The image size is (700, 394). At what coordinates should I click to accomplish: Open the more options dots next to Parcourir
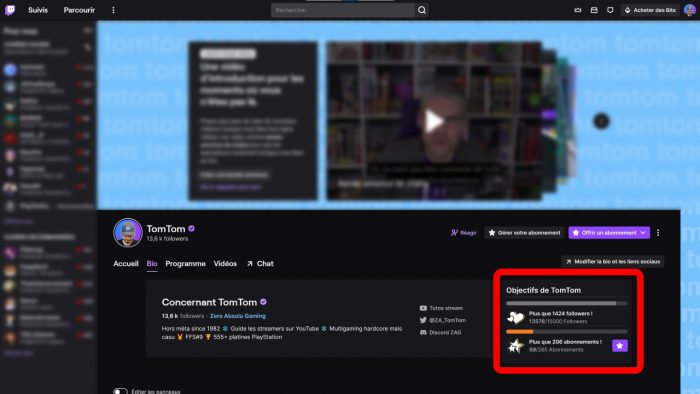tap(113, 10)
